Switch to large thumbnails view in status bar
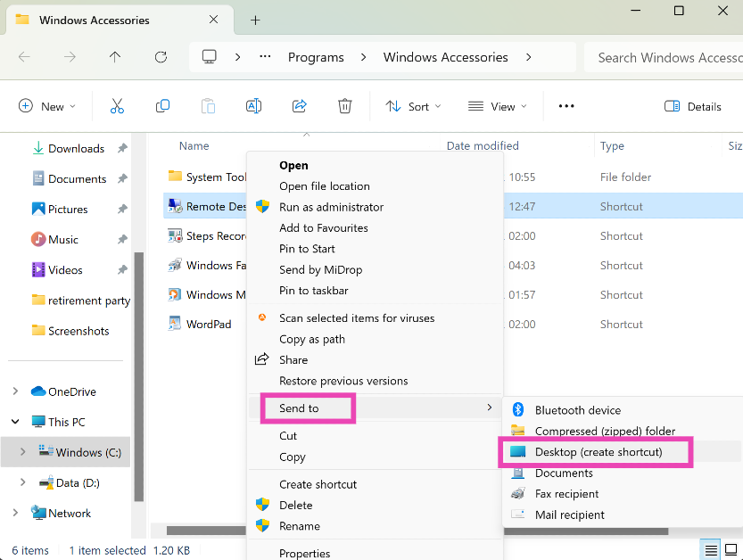This screenshot has width=743, height=560. coord(731,550)
